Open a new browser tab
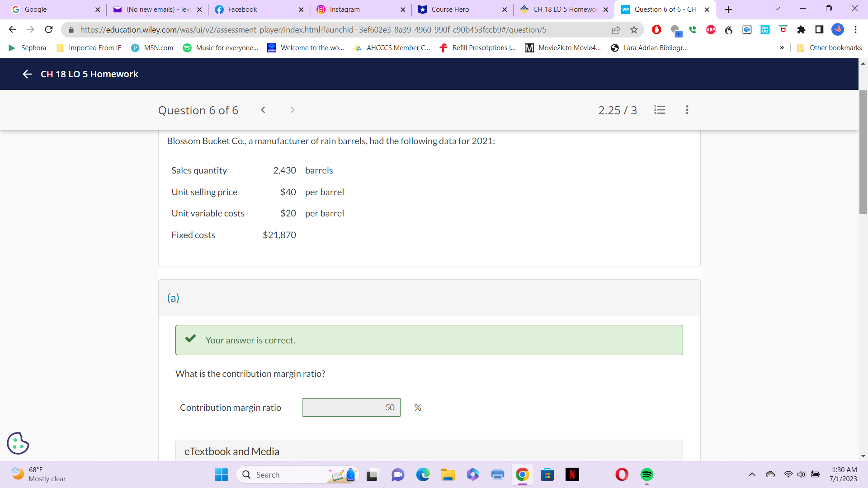The height and width of the screenshot is (488, 868). click(x=728, y=9)
